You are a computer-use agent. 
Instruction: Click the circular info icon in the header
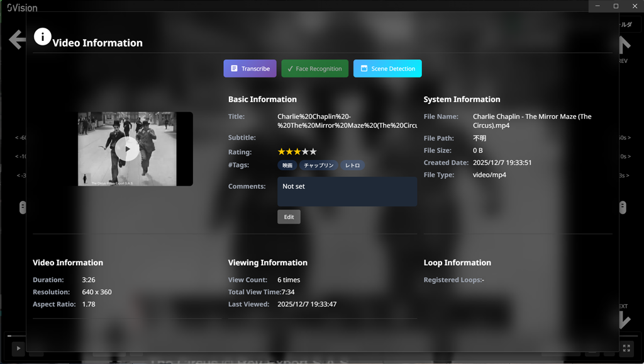click(42, 36)
